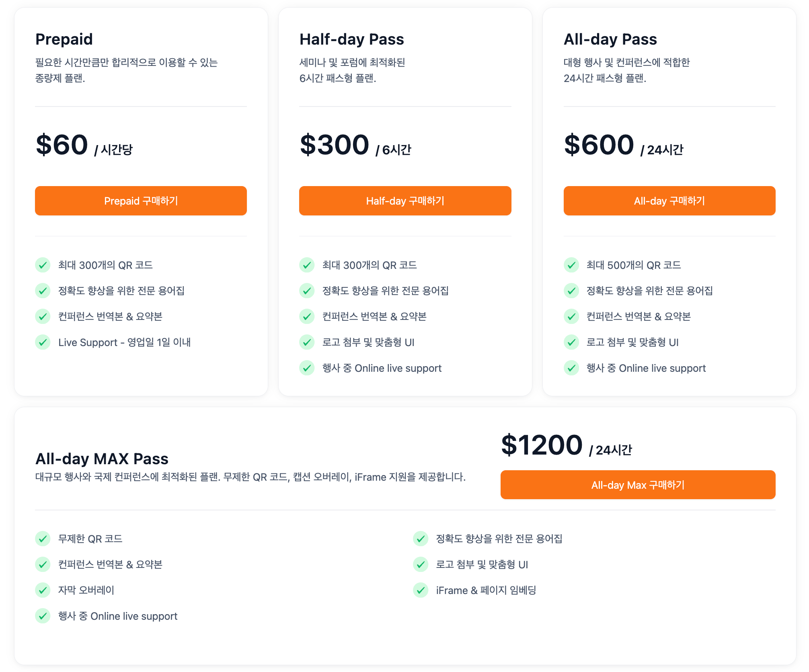
Task: Click the $60 per hour price
Action: pos(62,145)
